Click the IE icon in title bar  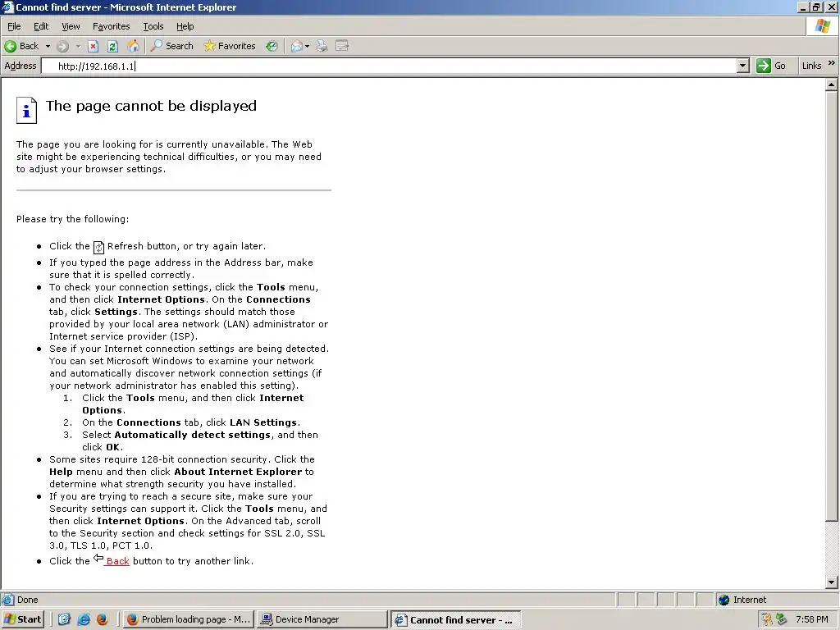(x=7, y=7)
